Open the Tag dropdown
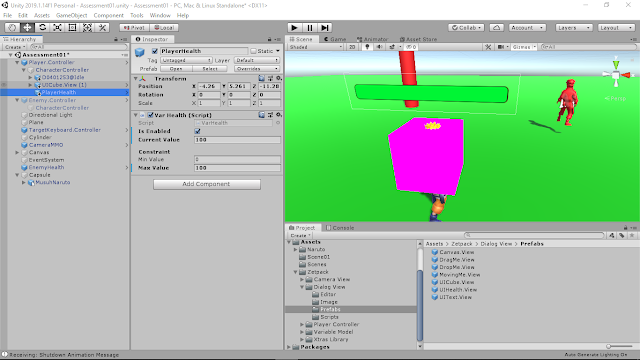 coord(186,60)
